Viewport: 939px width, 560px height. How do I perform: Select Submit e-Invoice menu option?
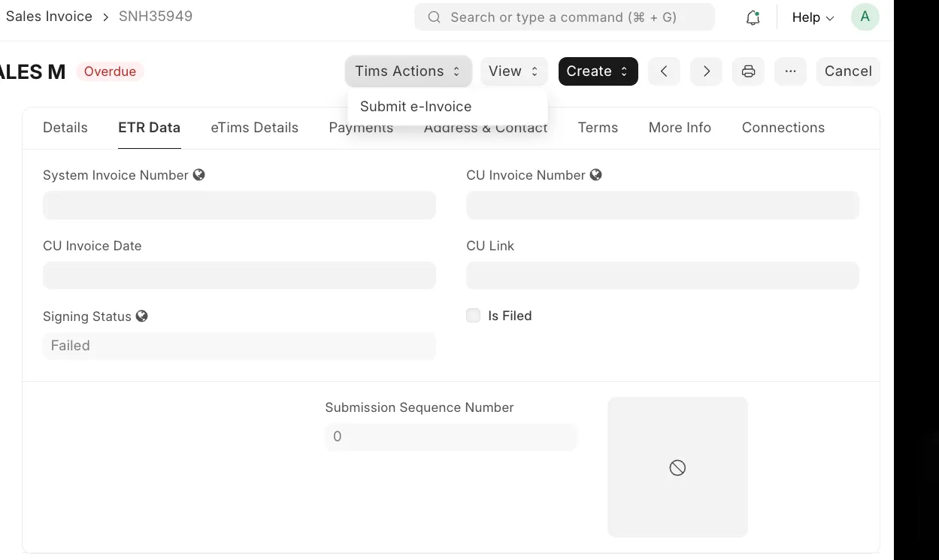pos(416,107)
